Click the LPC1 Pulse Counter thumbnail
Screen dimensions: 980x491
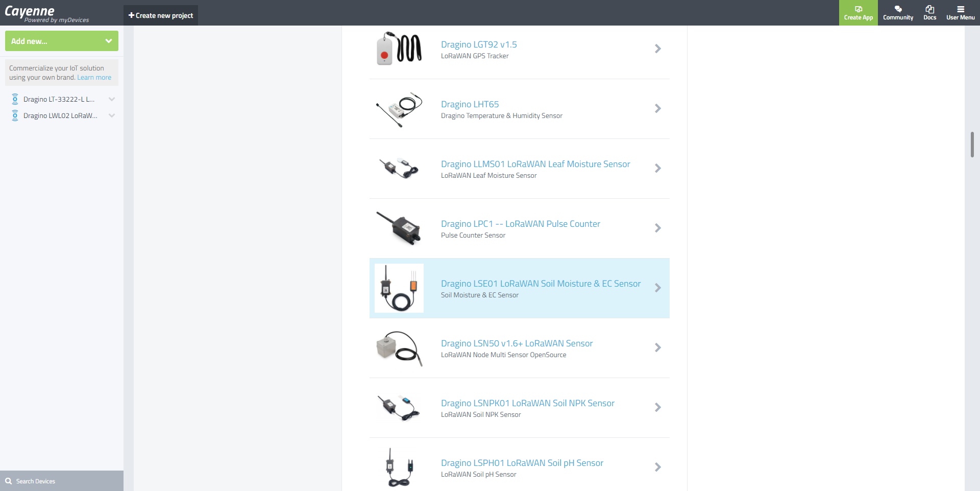tap(399, 228)
